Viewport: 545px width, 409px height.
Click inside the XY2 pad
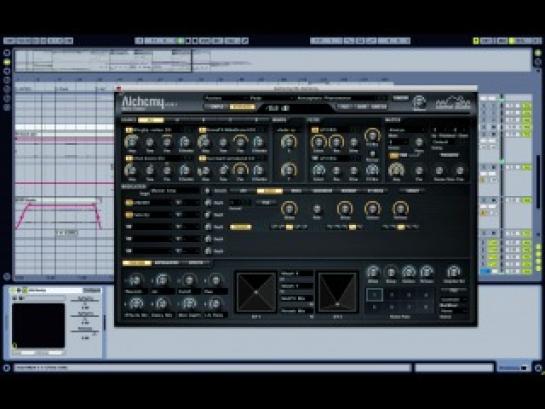[x=338, y=292]
